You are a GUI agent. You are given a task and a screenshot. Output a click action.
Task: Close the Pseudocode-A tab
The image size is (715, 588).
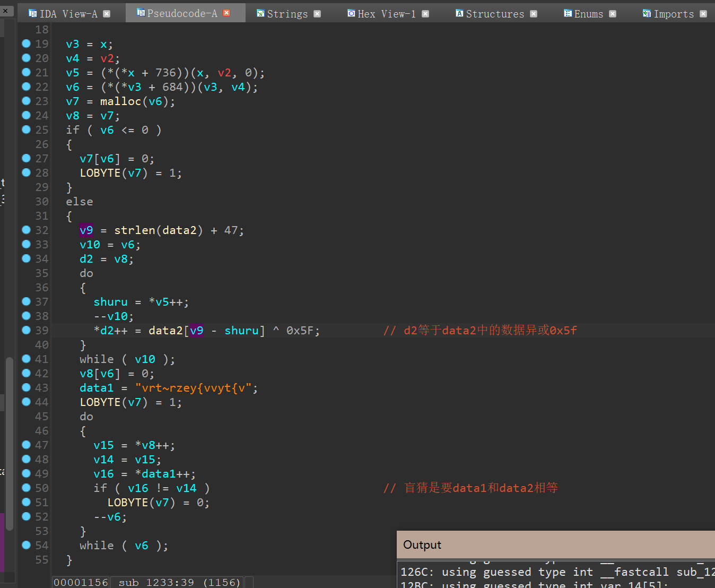point(226,13)
